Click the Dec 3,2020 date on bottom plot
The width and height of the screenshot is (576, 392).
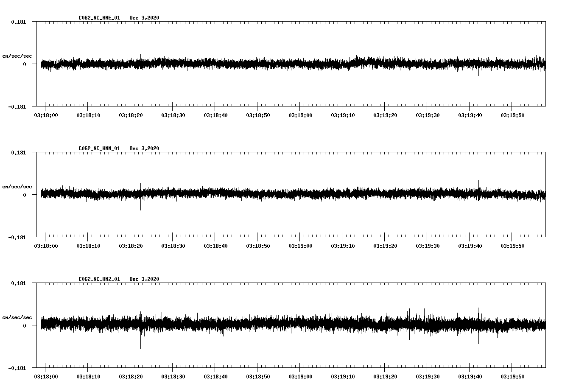coord(145,279)
